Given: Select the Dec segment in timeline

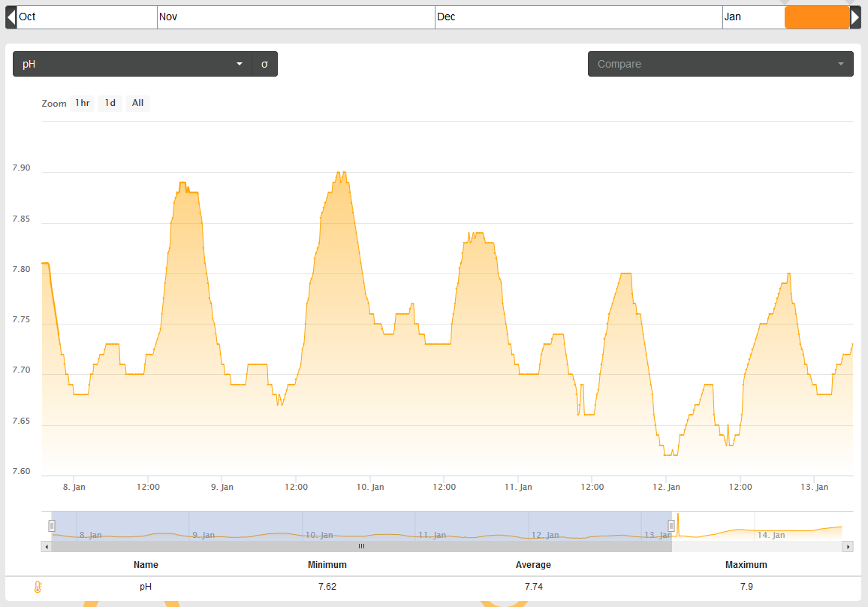Looking at the screenshot, I should 579,17.
